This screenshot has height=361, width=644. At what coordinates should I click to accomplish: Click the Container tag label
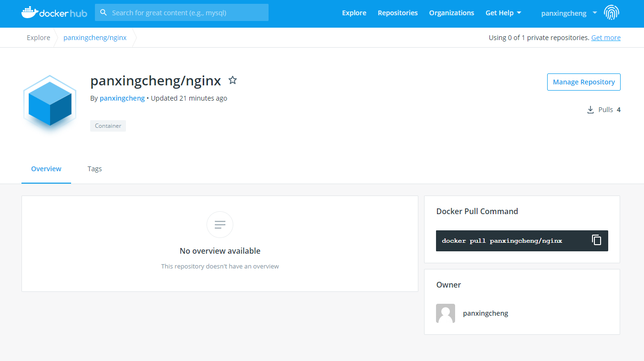108,126
